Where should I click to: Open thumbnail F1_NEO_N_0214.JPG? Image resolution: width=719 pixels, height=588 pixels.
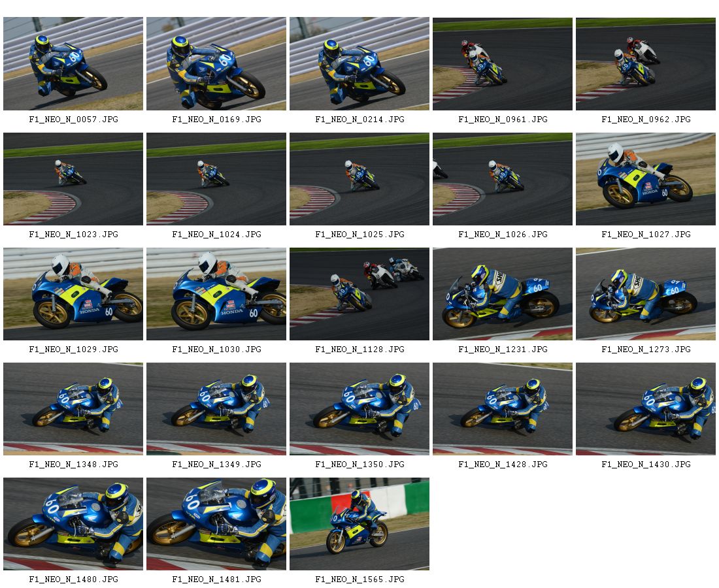point(359,64)
